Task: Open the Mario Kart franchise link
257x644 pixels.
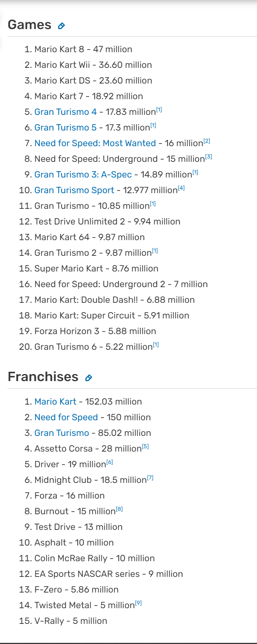Action: [x=56, y=402]
